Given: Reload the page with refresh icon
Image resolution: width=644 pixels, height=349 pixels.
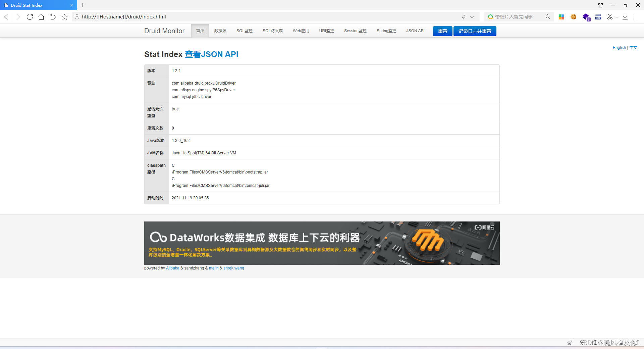Looking at the screenshot, I should point(30,17).
